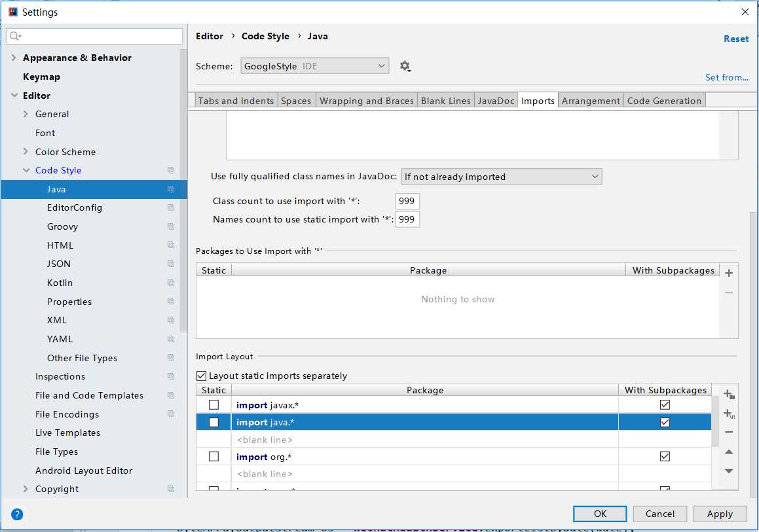The width and height of the screenshot is (759, 532).
Task: Click the help question mark icon
Action: (17, 514)
